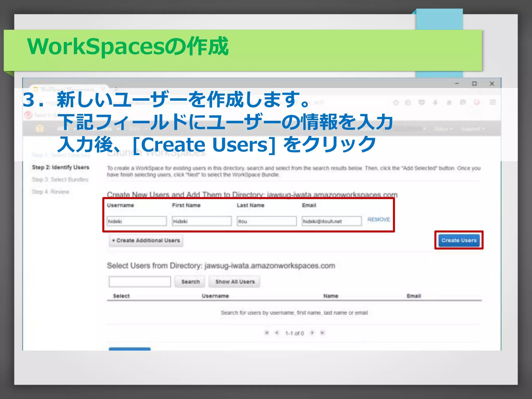Open the Tokyo region dropdown
The width and height of the screenshot is (532, 399).
point(443,129)
